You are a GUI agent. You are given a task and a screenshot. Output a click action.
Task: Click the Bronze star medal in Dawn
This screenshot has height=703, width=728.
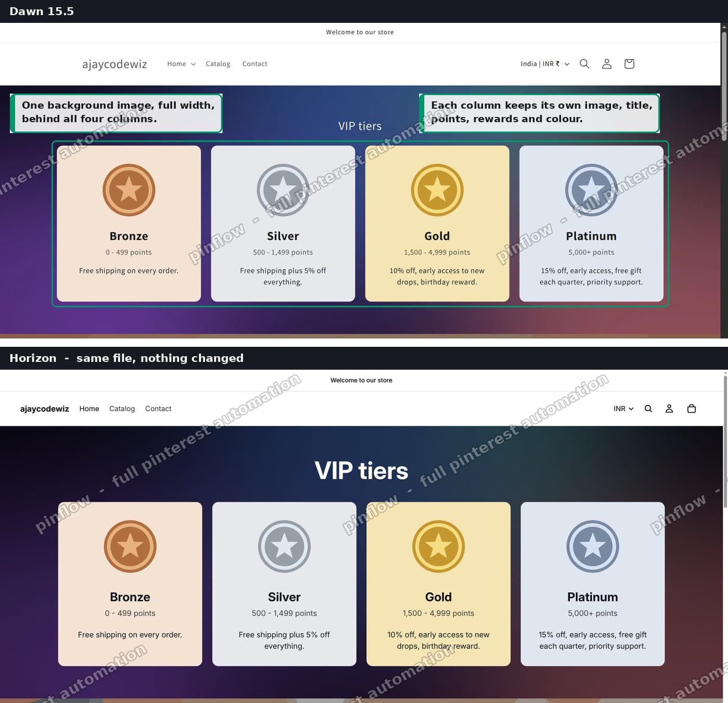[x=129, y=190]
